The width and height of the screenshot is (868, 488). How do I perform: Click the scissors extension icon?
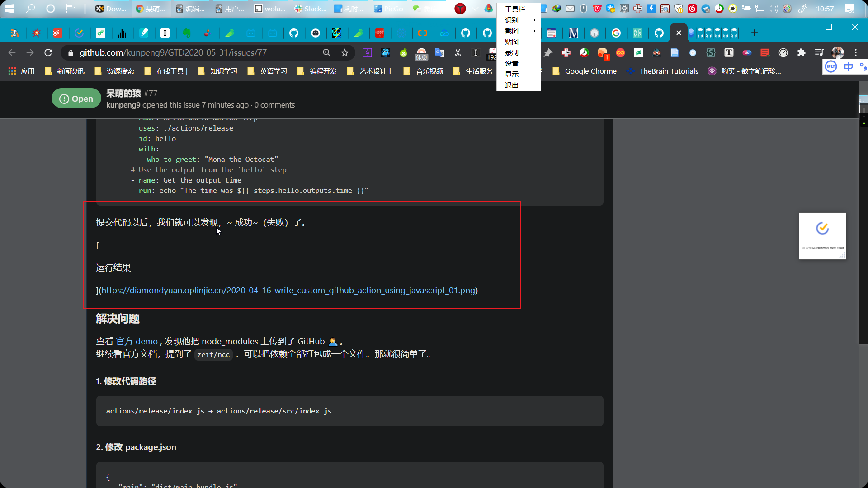click(458, 53)
